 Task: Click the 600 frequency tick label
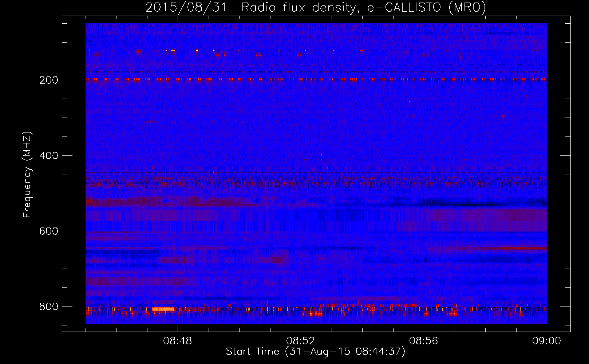point(49,232)
